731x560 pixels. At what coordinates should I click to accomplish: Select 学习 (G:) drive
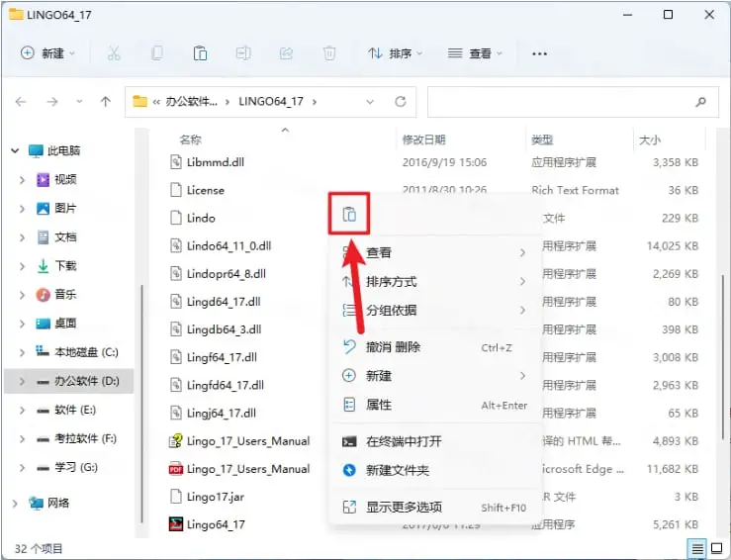pos(76,467)
